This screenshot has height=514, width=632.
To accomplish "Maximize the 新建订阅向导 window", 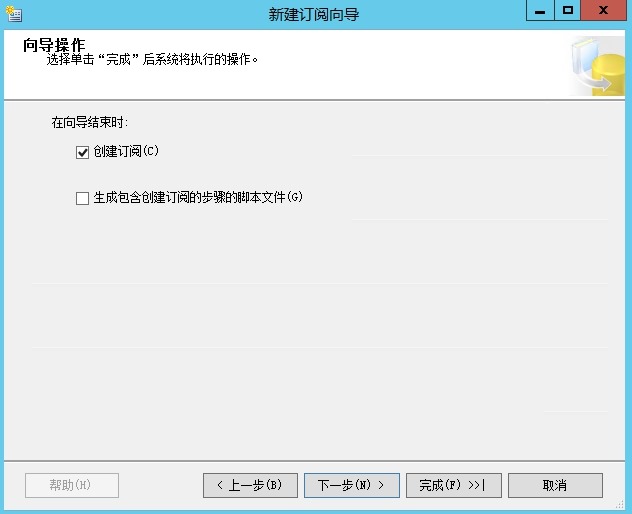I will coord(567,11).
